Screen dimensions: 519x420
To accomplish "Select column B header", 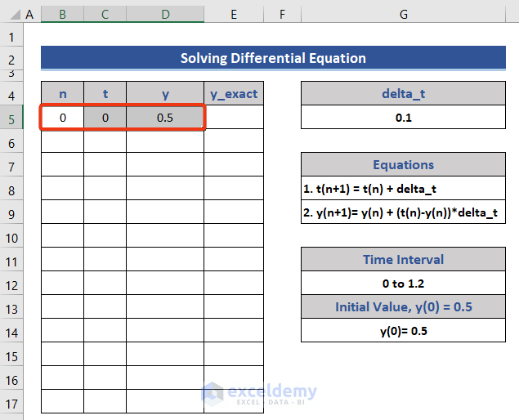I will coord(63,14).
